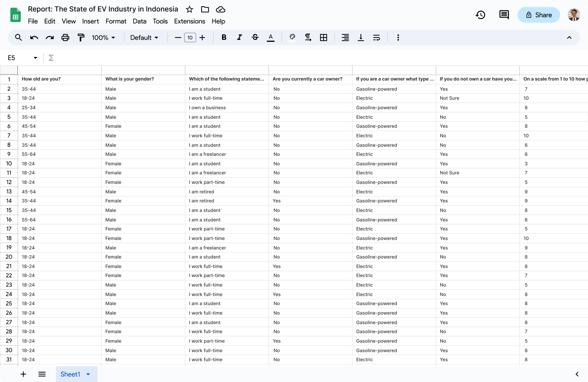
Task: Check cloud save status icon
Action: [220, 9]
